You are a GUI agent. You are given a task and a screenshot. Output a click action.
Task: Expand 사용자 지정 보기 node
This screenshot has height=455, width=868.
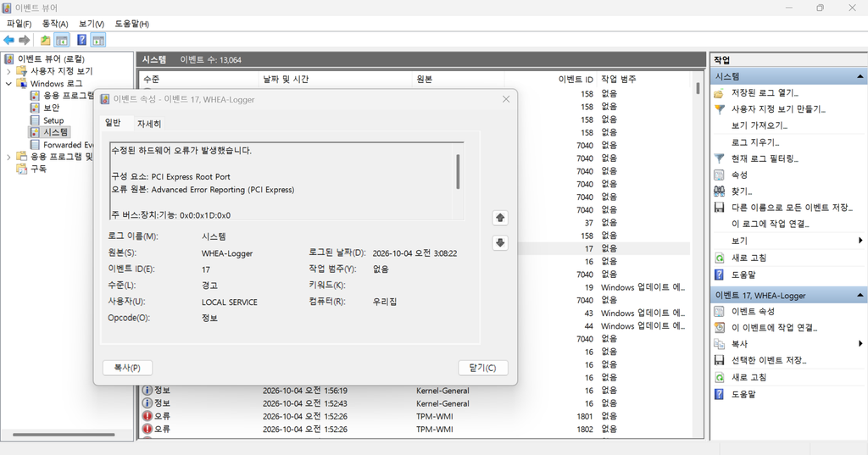(x=8, y=71)
